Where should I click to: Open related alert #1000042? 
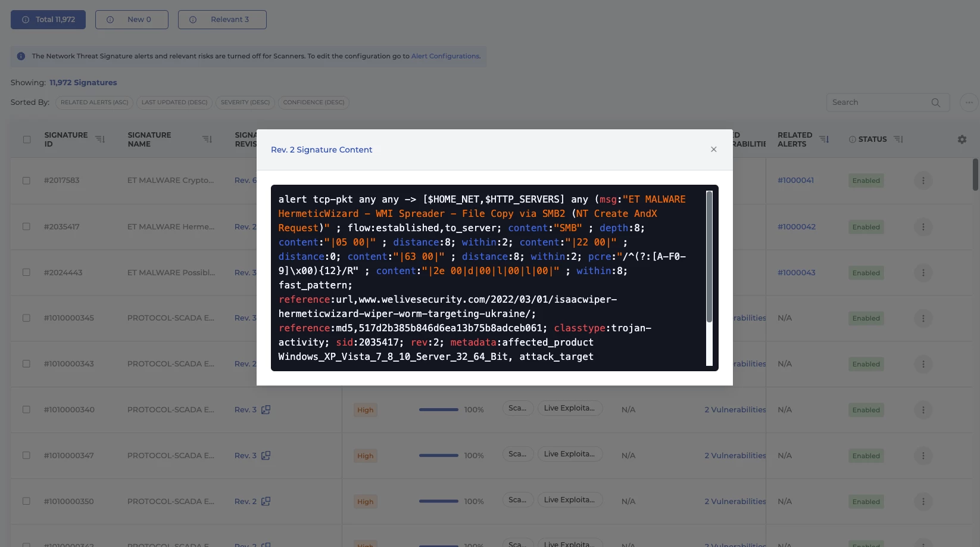click(x=796, y=227)
